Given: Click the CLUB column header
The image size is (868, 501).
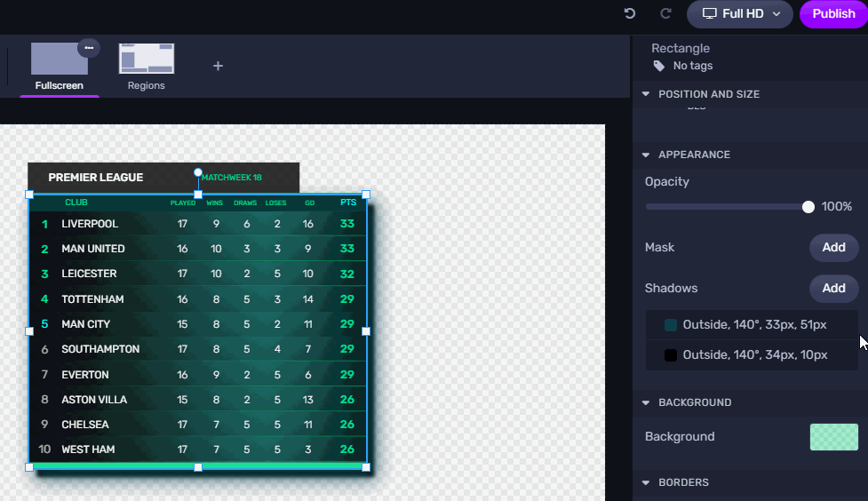Looking at the screenshot, I should pos(76,203).
